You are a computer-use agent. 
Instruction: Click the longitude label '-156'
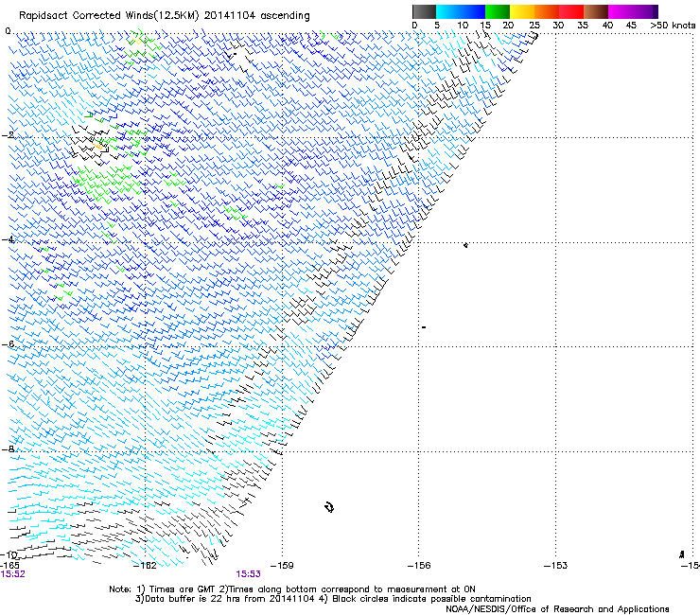[419, 566]
